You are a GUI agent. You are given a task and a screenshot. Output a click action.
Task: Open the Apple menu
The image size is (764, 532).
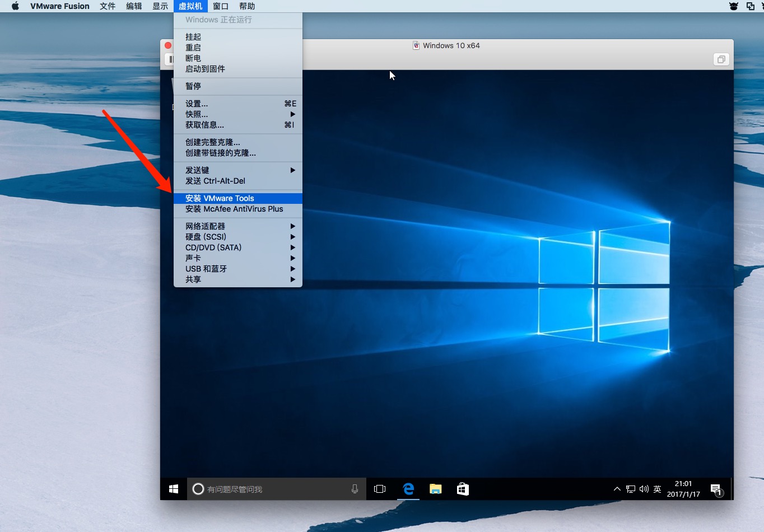click(15, 6)
